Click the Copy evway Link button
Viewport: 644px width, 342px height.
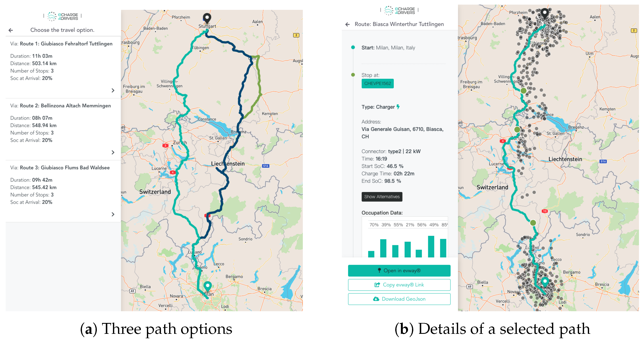point(399,285)
